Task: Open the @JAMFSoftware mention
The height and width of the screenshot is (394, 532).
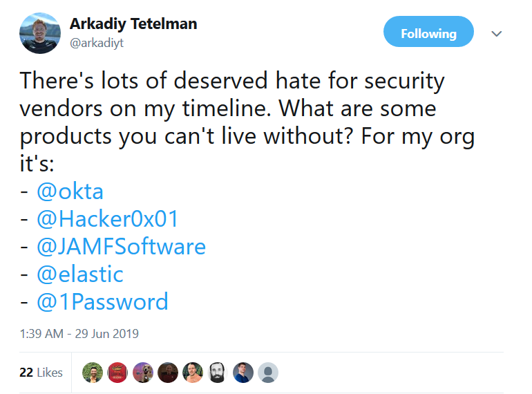Action: click(121, 247)
